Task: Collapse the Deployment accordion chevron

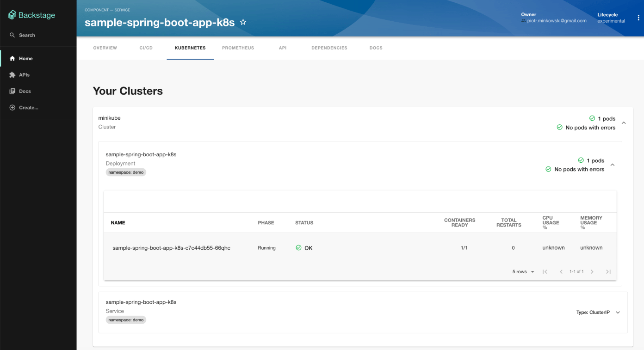Action: click(613, 165)
